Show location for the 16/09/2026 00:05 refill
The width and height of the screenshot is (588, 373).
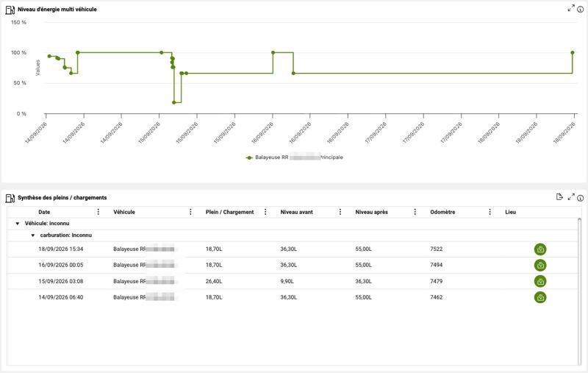point(540,266)
